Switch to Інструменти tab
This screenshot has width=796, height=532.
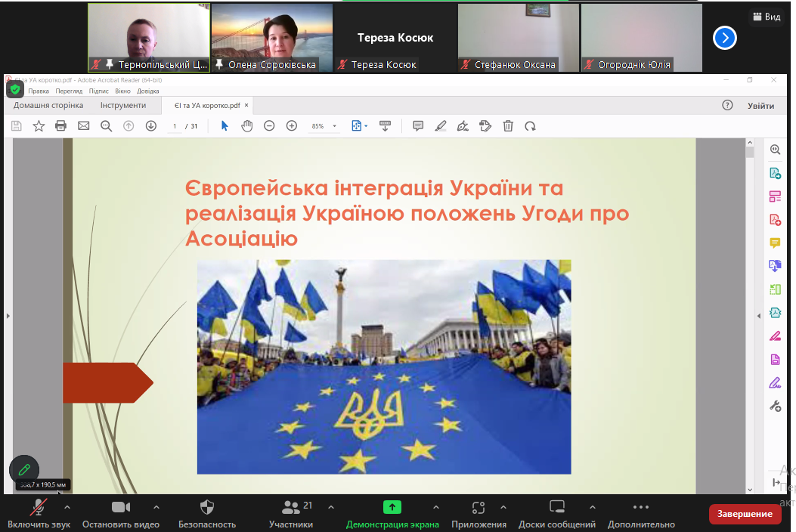[123, 105]
